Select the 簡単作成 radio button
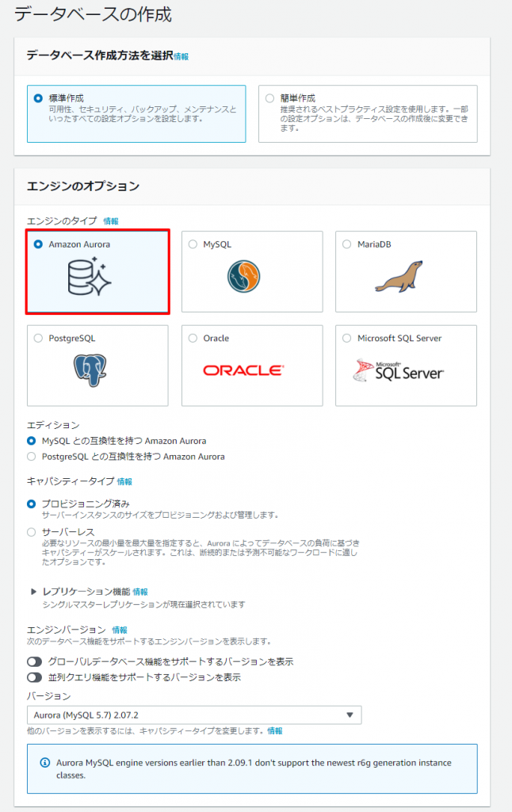 [269, 98]
